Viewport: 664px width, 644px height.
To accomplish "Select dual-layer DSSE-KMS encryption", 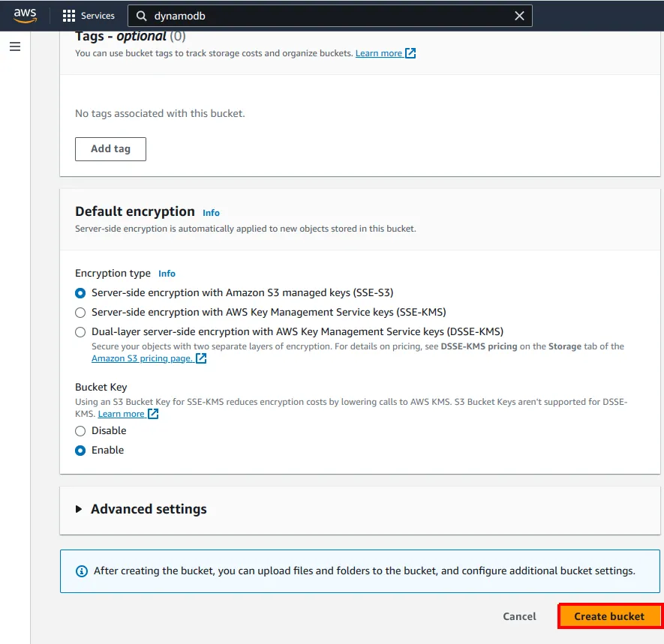I will click(x=80, y=331).
